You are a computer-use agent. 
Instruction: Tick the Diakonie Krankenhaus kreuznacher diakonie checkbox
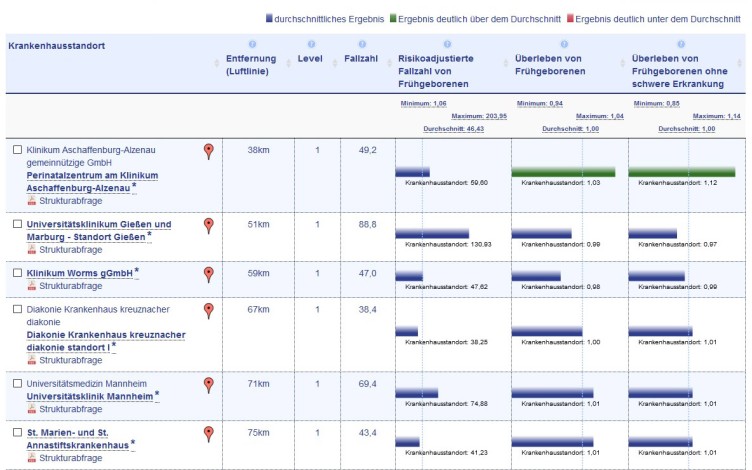point(17,309)
